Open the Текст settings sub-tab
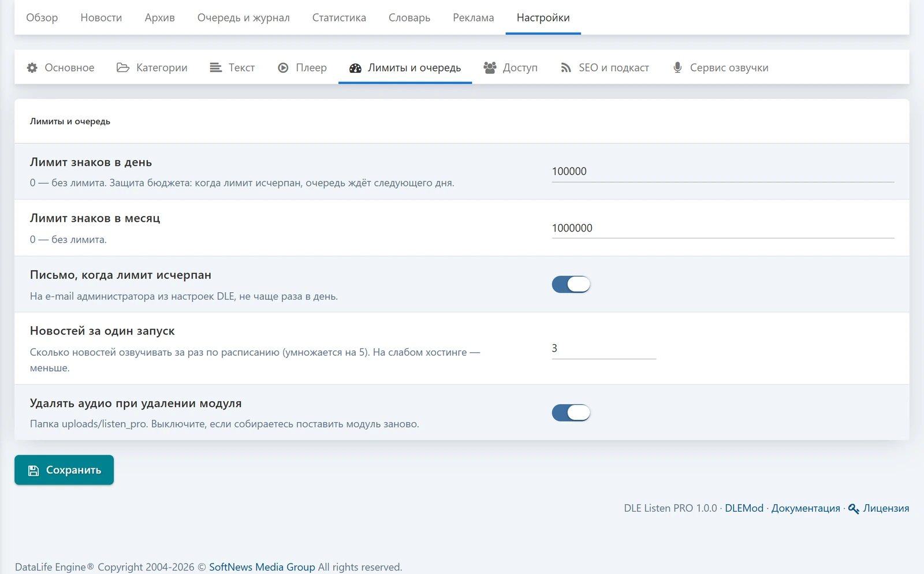 click(x=232, y=68)
